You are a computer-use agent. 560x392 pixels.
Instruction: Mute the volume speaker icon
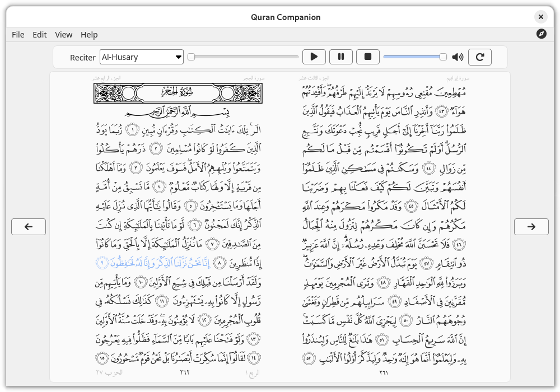coord(458,57)
